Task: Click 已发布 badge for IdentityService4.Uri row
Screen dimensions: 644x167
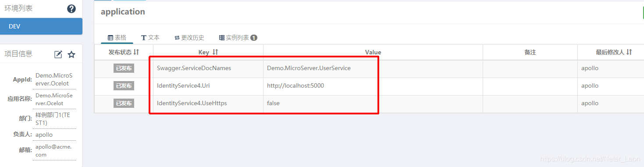Action: (124, 86)
